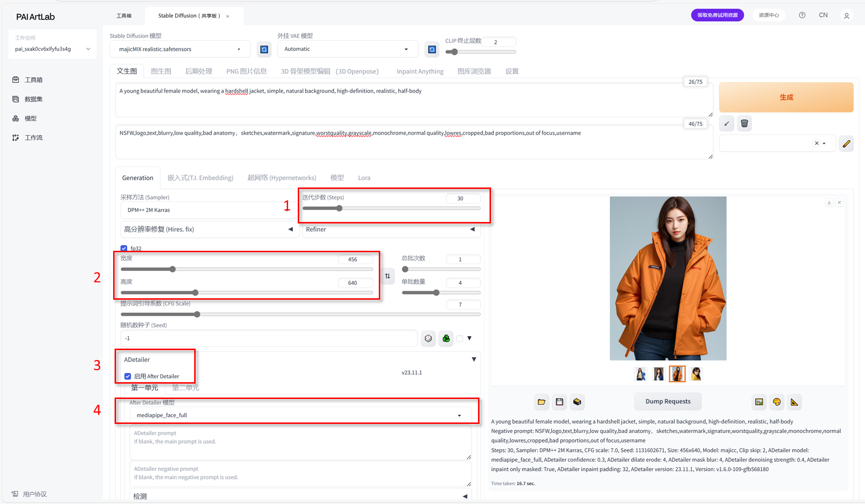Click the triangle ruler icon to send to extras

coord(795,402)
